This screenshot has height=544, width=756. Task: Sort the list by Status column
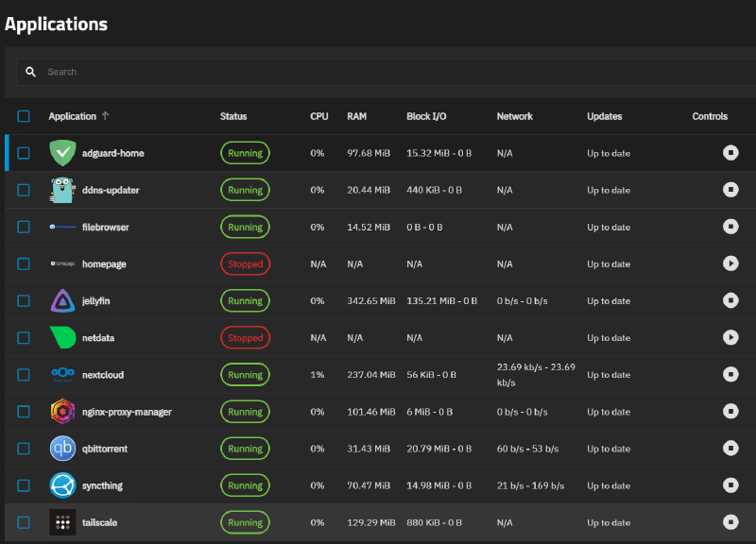[233, 116]
